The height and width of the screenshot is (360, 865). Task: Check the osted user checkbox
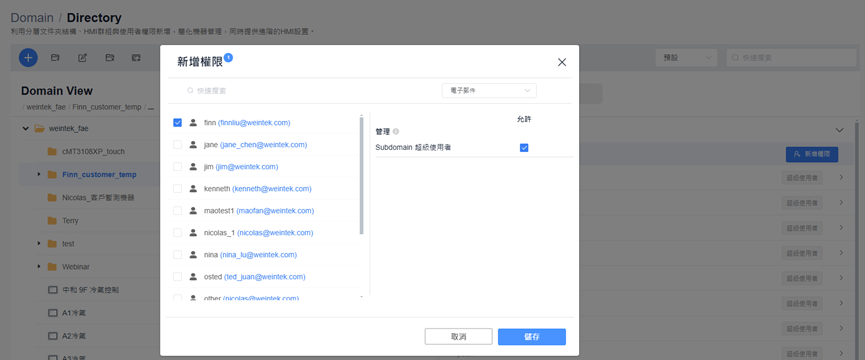point(178,277)
